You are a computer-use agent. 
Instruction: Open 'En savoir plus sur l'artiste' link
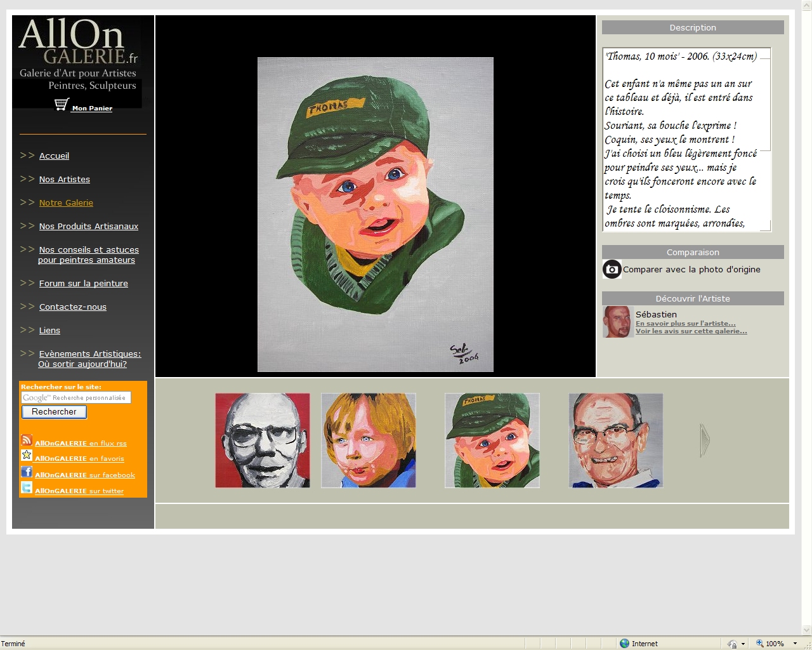pos(685,324)
